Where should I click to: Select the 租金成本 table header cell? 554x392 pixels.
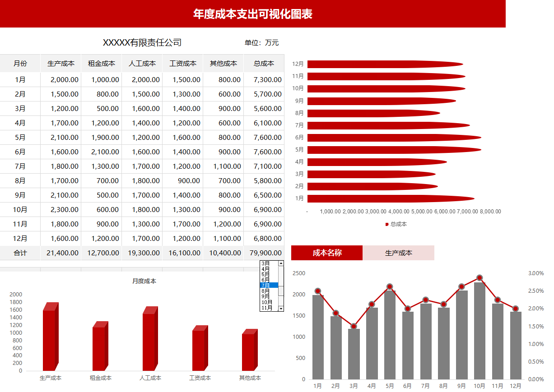point(102,63)
